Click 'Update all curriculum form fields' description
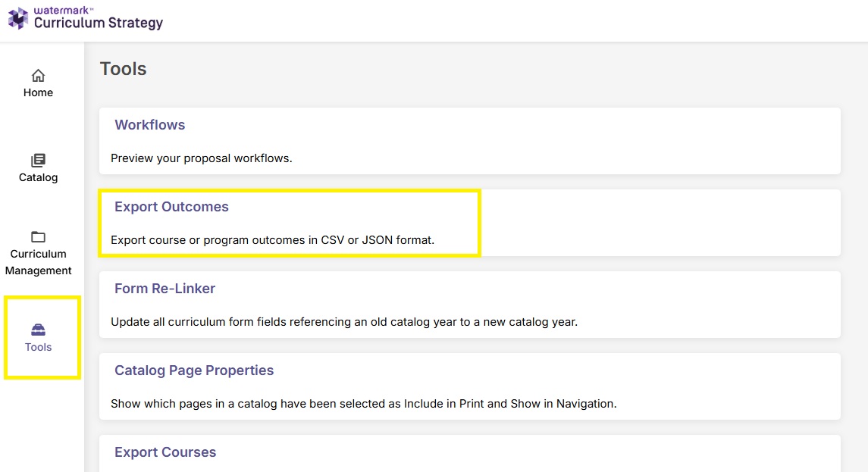This screenshot has height=472, width=868. click(x=344, y=322)
